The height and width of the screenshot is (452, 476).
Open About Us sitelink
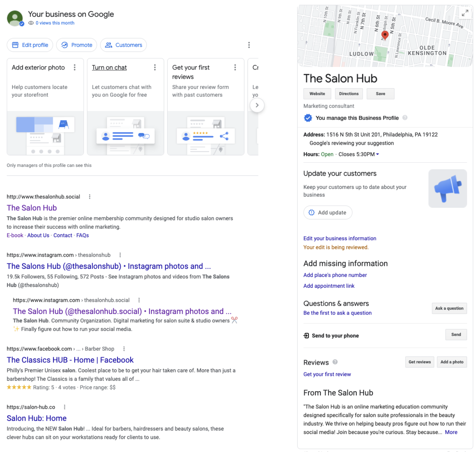click(38, 235)
